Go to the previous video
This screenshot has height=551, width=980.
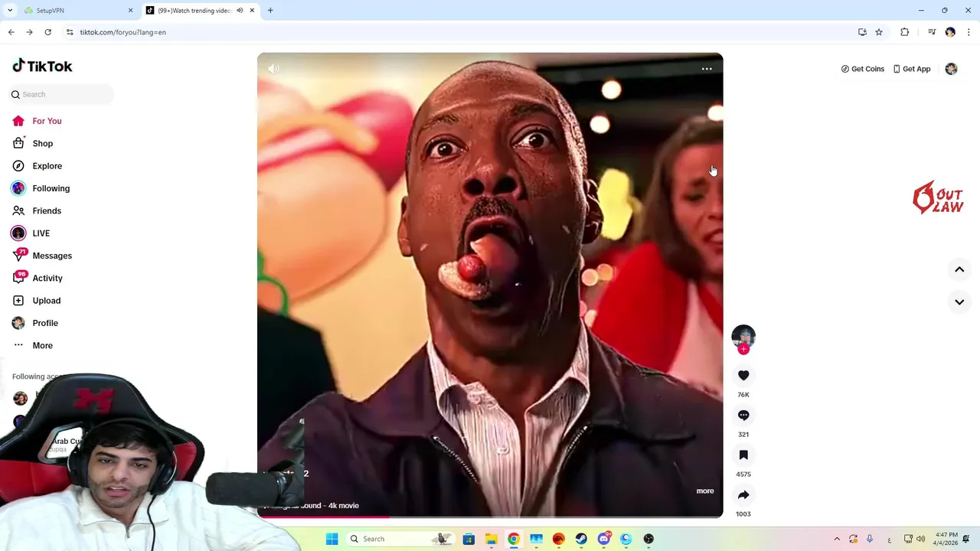[x=959, y=269]
